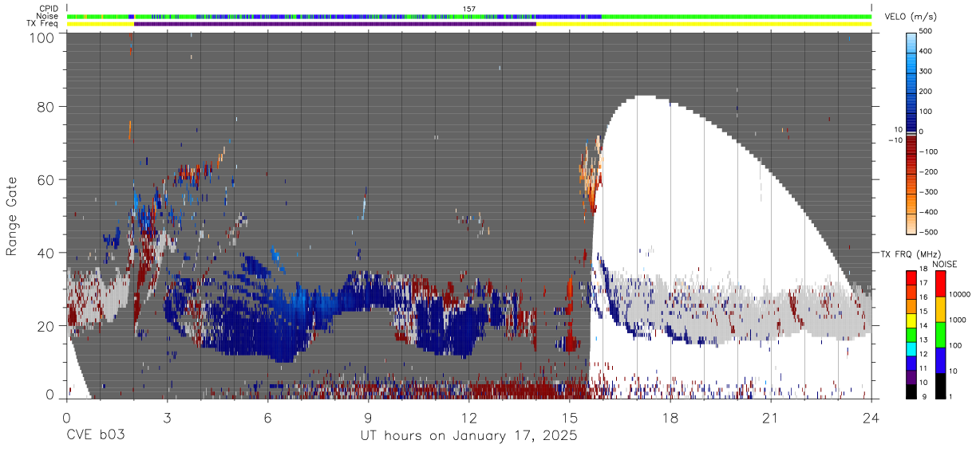This screenshot has height=452, width=980.
Task: Click the light blue top of velocity colorbar
Action: click(x=911, y=41)
